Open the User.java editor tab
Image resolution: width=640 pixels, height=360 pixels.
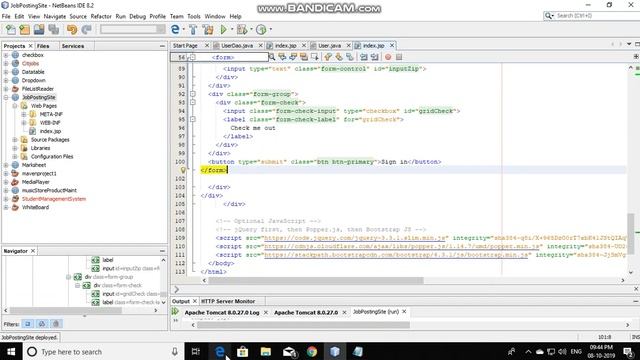click(329, 45)
